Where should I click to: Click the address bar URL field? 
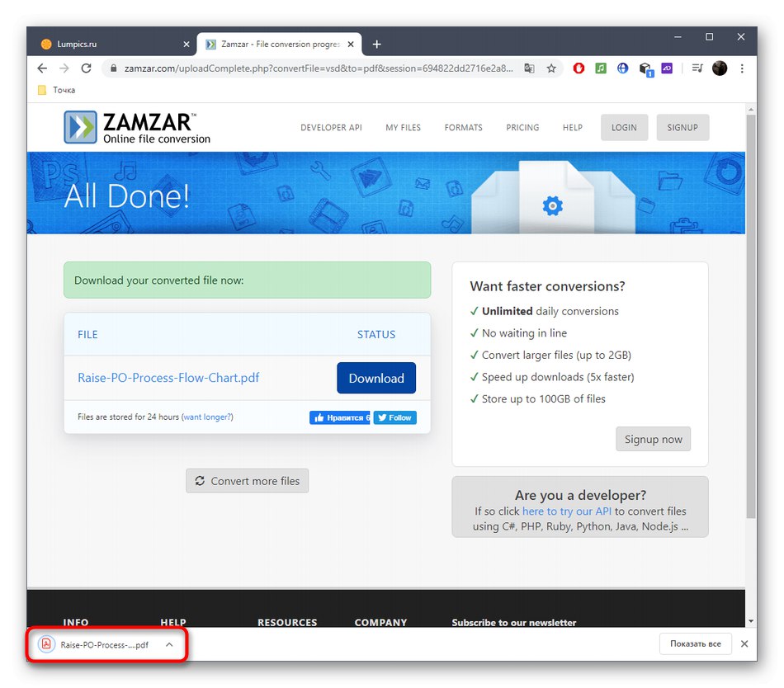[x=318, y=68]
